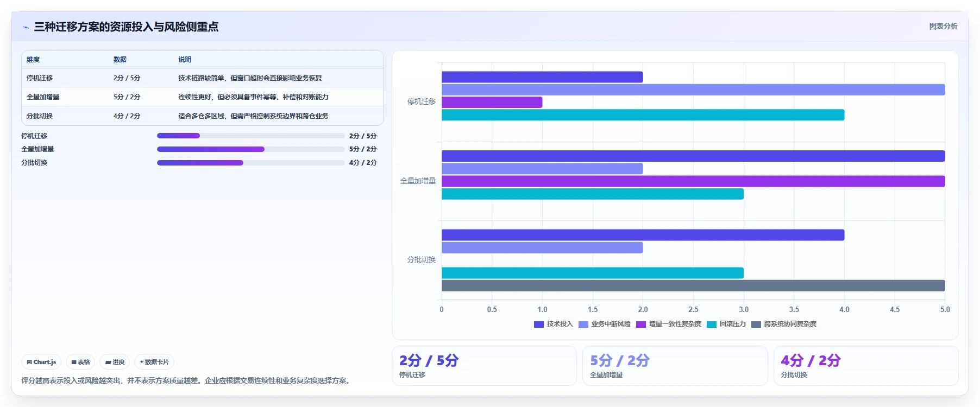Click 分批切换 业务中断风险 bar in chart

[542, 247]
